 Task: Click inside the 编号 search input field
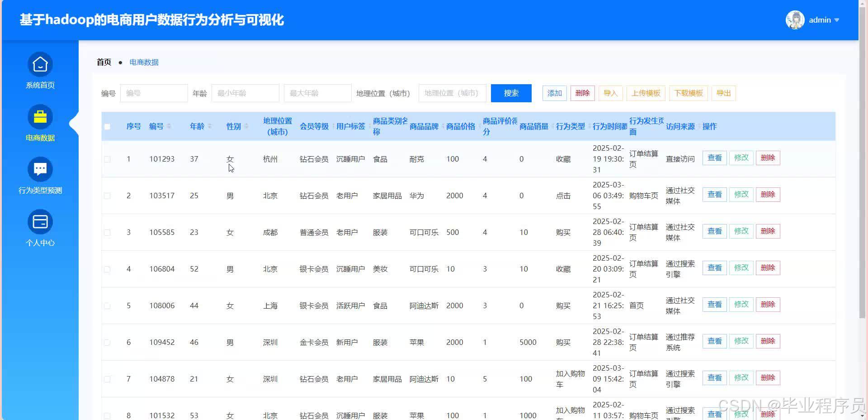pos(154,93)
